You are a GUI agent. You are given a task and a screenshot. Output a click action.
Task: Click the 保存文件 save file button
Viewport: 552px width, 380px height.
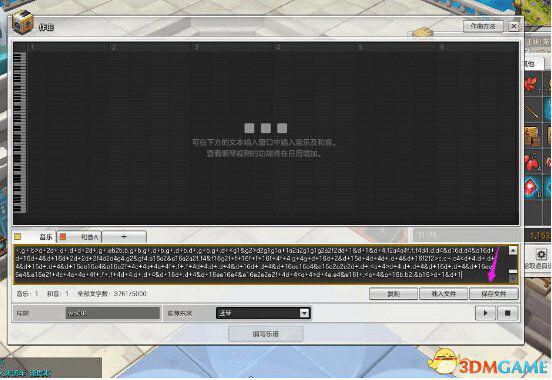[494, 294]
